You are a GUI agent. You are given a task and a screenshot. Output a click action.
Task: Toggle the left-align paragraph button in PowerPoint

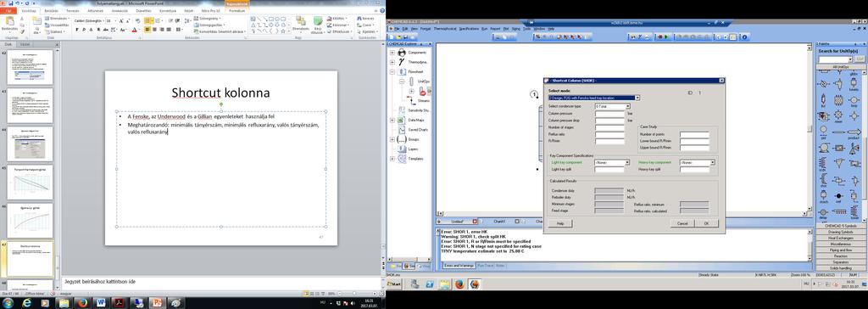coord(147,30)
